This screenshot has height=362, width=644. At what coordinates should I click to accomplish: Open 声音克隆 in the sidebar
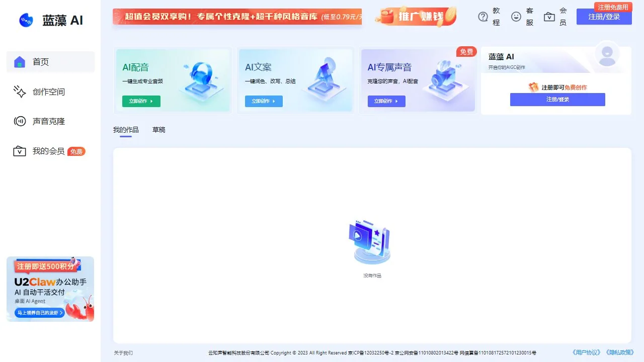(x=50, y=121)
